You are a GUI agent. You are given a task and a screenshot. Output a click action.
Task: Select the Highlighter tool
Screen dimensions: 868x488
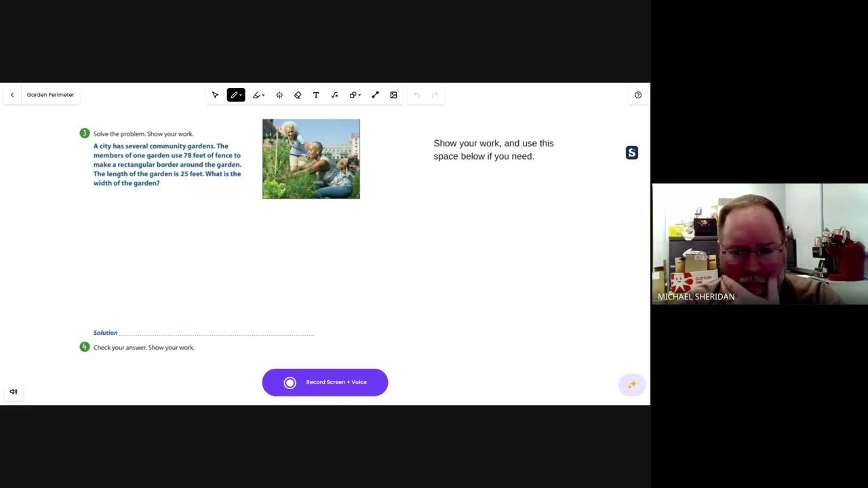click(x=256, y=95)
